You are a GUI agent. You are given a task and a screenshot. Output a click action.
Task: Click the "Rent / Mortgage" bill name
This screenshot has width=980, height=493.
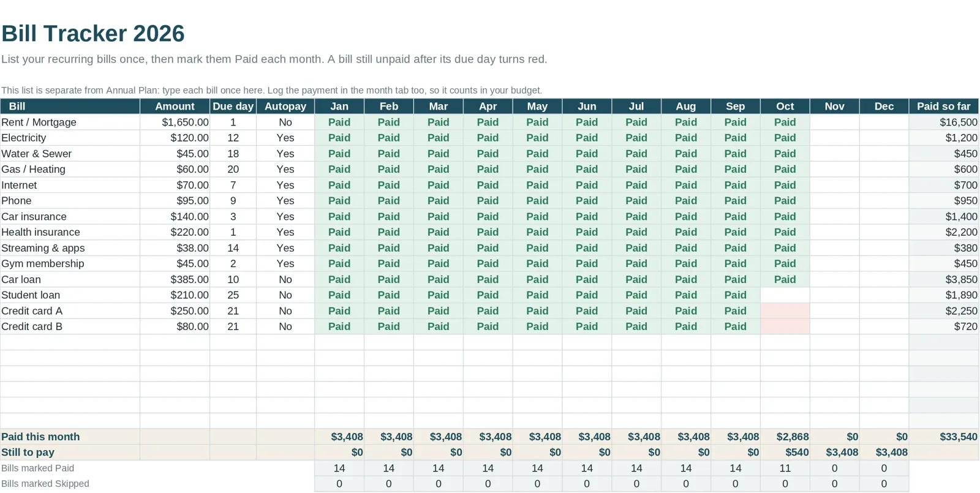39,122
